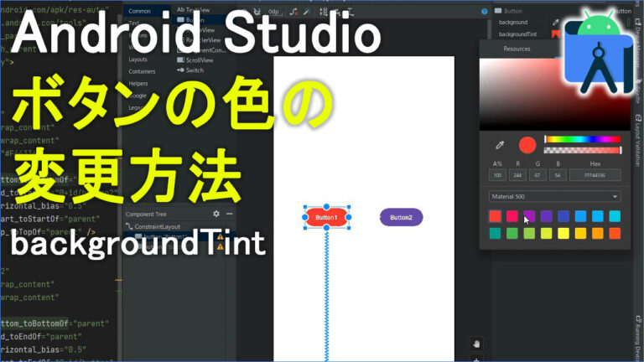Click the left constraint handle of Button1
Viewport: 644px width, 362px height.
305,217
